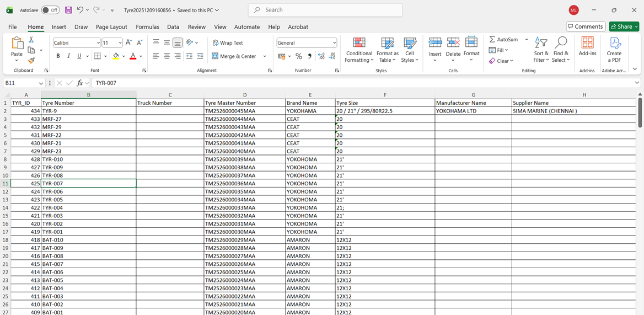The width and height of the screenshot is (644, 315).
Task: Toggle the AutoSave switch
Action: click(50, 10)
